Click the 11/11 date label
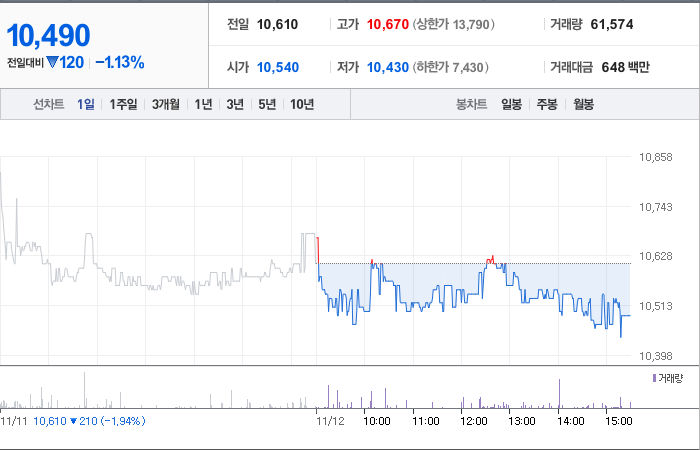Viewport: 700px width, 450px height. point(14,421)
